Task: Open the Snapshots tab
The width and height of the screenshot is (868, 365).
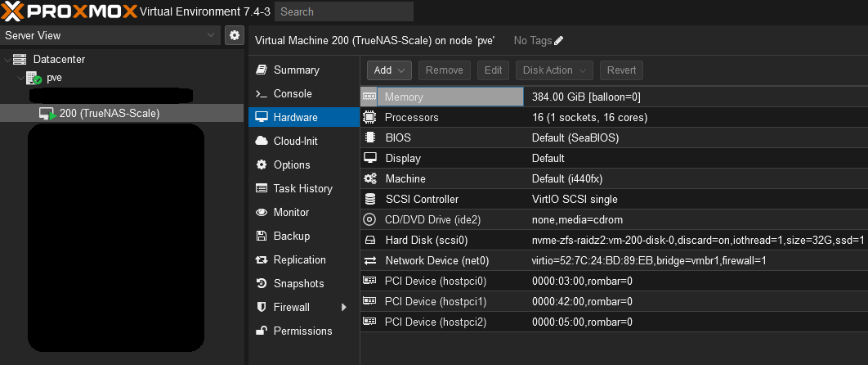Action: pos(304,284)
